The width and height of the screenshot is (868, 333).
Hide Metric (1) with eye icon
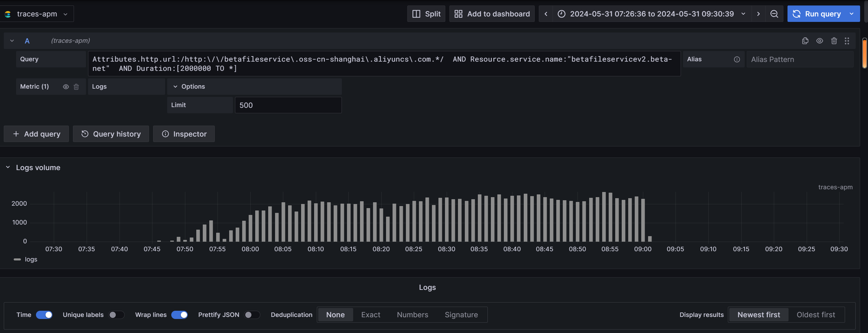coord(66,87)
